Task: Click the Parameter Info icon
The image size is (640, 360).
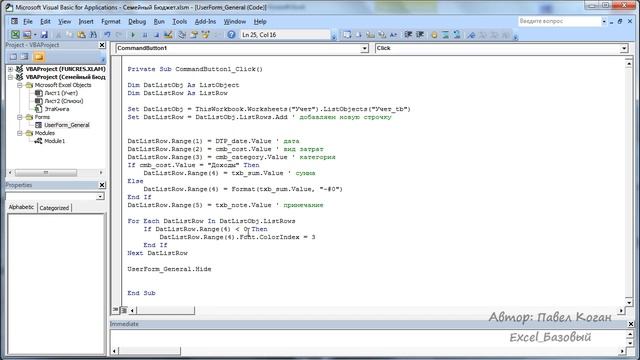Action: [x=382, y=35]
